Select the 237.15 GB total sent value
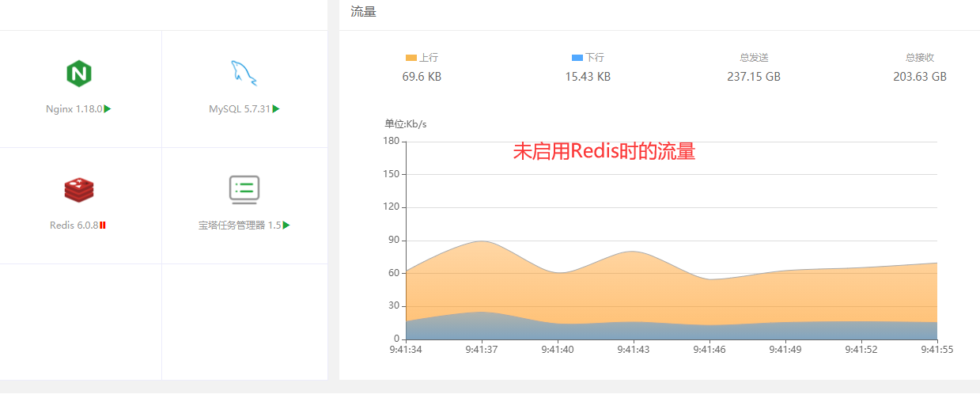Screen dimensions: 980x398 754,77
